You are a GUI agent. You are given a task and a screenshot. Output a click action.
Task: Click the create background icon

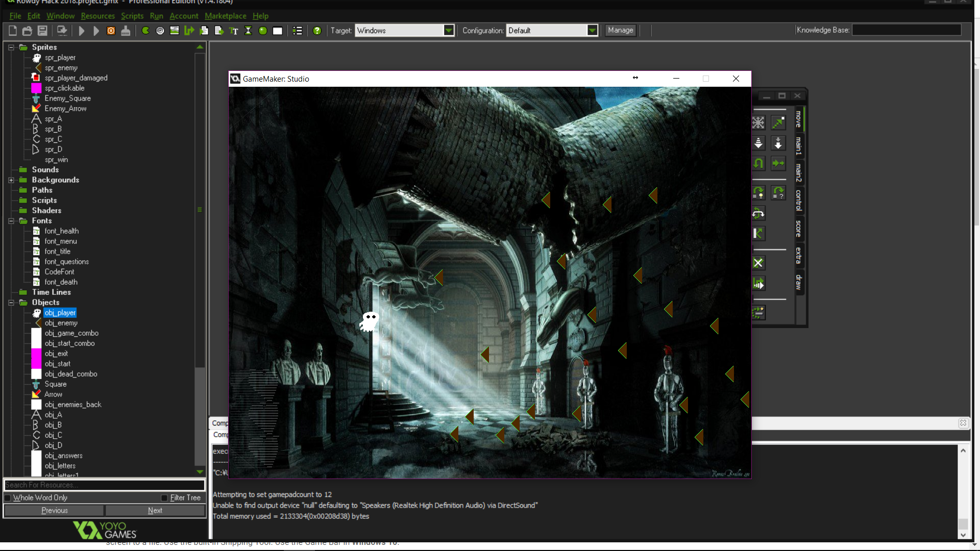point(175,31)
